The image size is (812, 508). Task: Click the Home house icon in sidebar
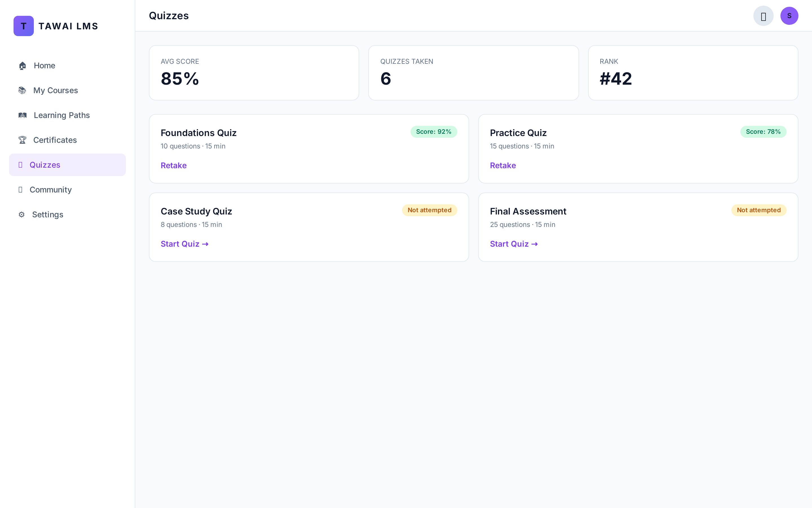[x=23, y=65]
